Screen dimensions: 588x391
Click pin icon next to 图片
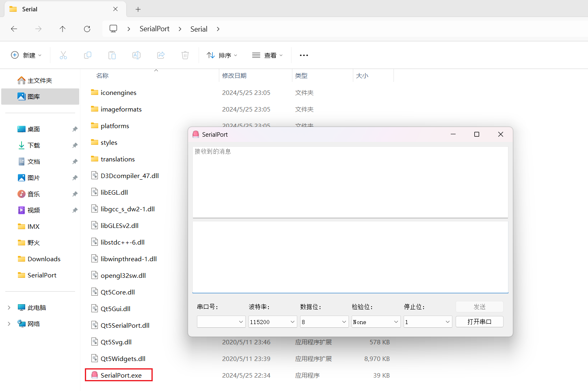click(x=75, y=178)
